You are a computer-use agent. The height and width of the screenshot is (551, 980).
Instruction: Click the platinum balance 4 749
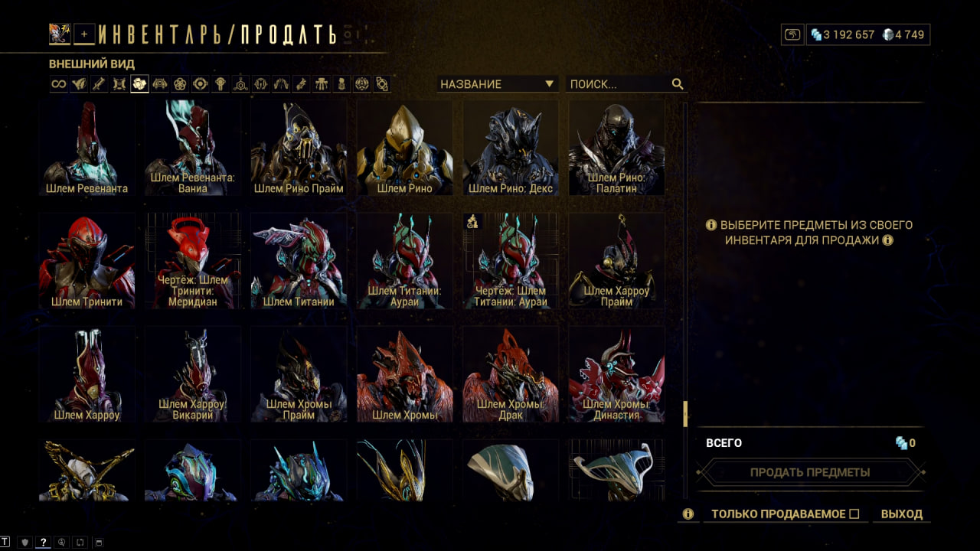click(x=903, y=34)
